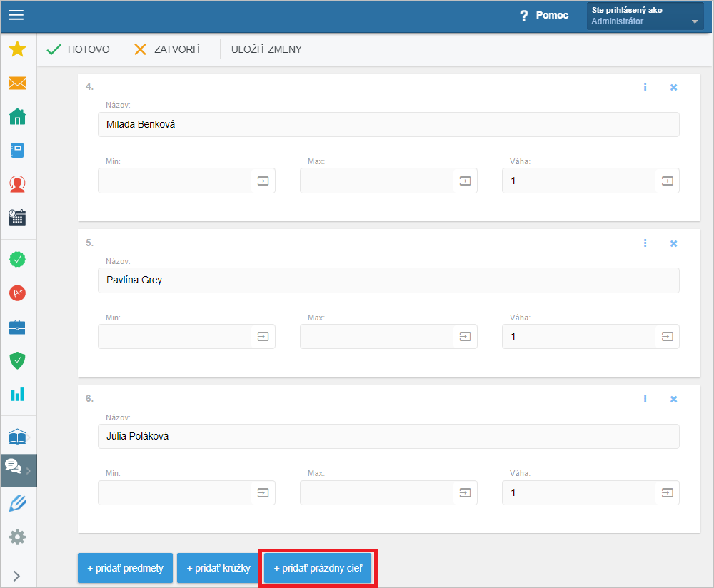Click the + pridať prázdny cieľ button

[318, 568]
